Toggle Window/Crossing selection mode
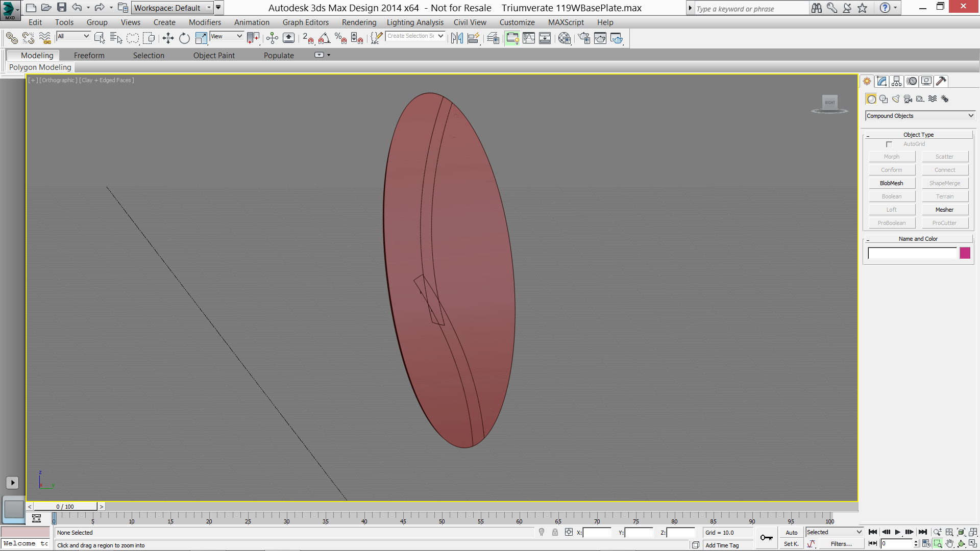 pos(149,38)
